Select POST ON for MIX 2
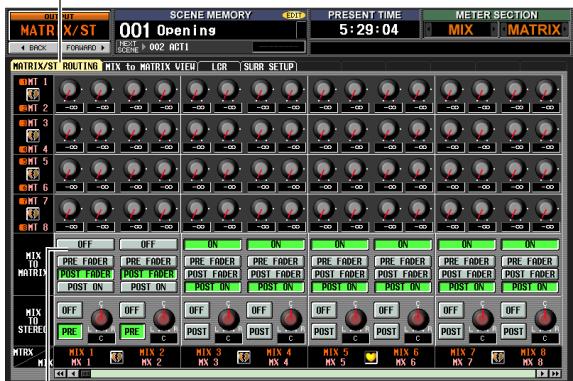Viewport: 573px width, 381px height. coord(148,287)
